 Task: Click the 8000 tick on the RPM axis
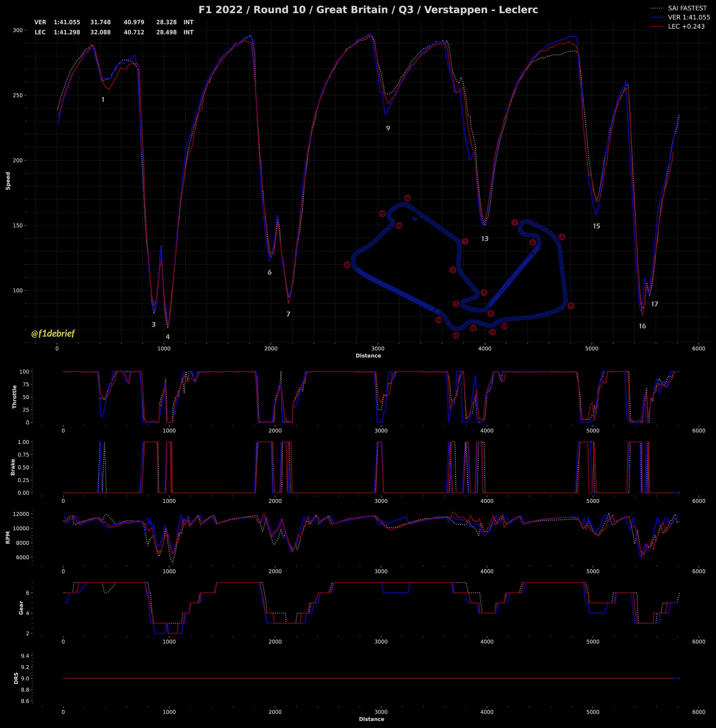pos(23,543)
